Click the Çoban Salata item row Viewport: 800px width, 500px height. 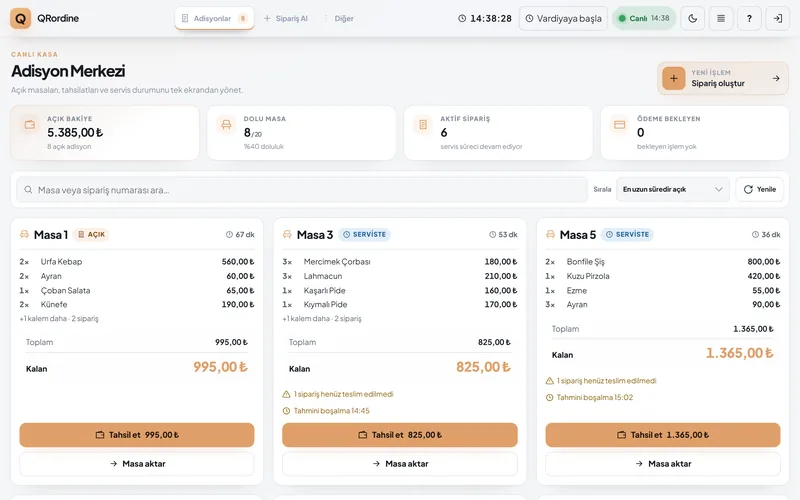coord(137,290)
